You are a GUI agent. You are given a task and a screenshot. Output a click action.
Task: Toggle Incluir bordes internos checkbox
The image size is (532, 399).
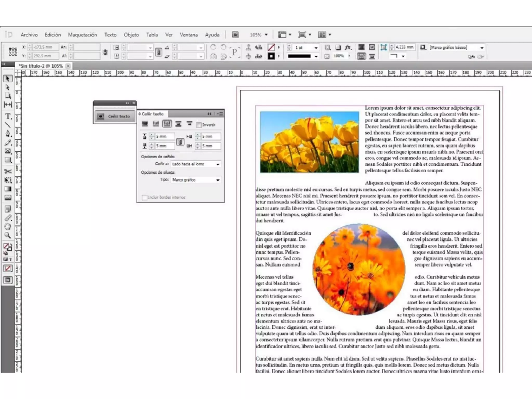144,197
